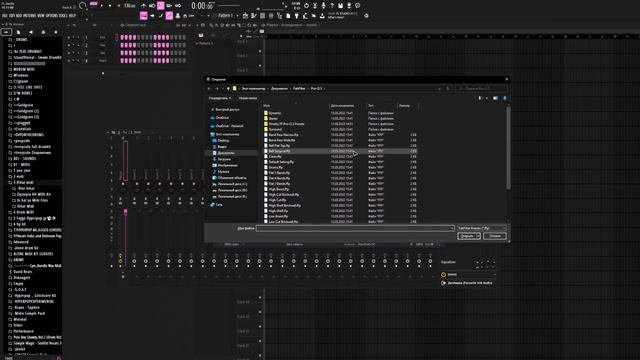Open the EDIT menu
This screenshot has height=360, width=640.
coord(12,16)
